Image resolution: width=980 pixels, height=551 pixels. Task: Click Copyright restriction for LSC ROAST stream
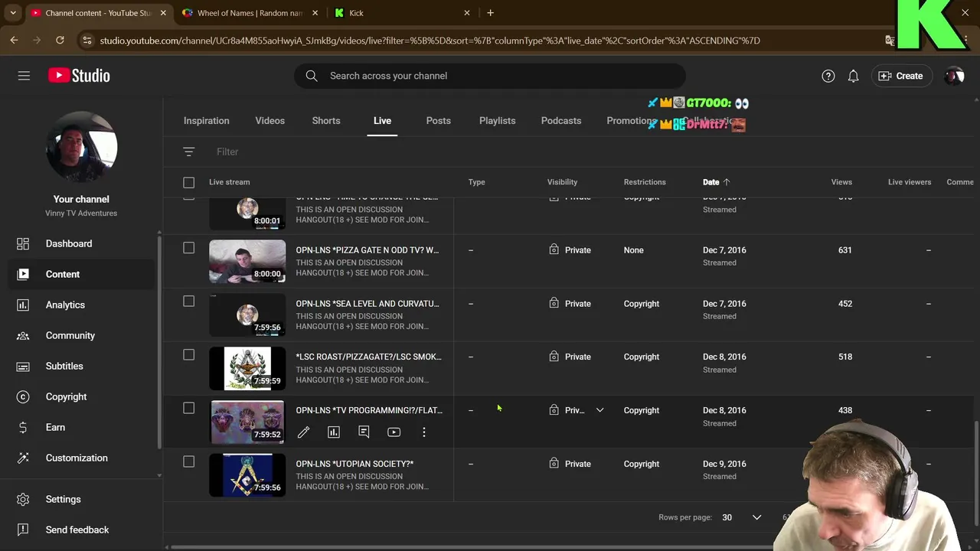pyautogui.click(x=641, y=357)
